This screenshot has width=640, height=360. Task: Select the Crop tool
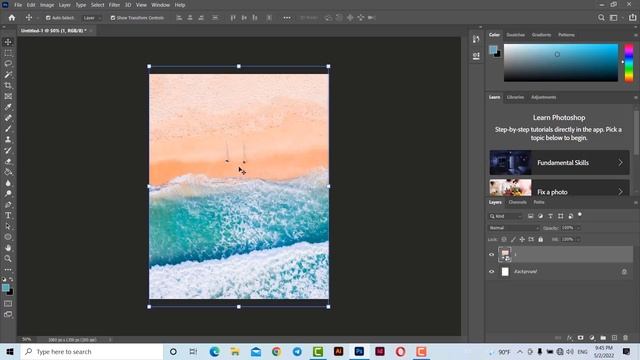(x=8, y=85)
